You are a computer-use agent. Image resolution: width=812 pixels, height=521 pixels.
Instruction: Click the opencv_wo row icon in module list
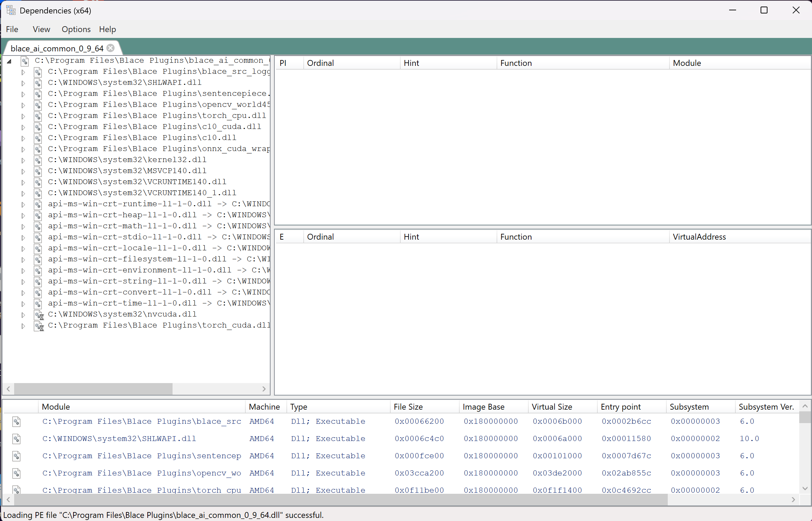click(x=17, y=473)
